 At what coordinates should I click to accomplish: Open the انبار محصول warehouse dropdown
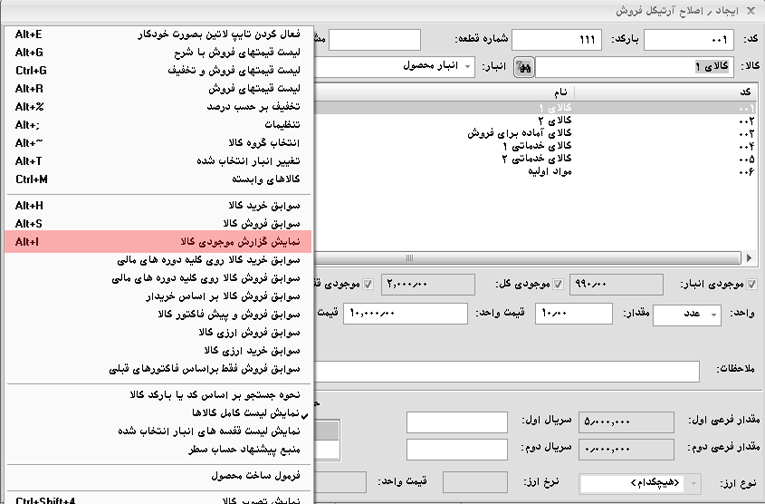pyautogui.click(x=468, y=67)
